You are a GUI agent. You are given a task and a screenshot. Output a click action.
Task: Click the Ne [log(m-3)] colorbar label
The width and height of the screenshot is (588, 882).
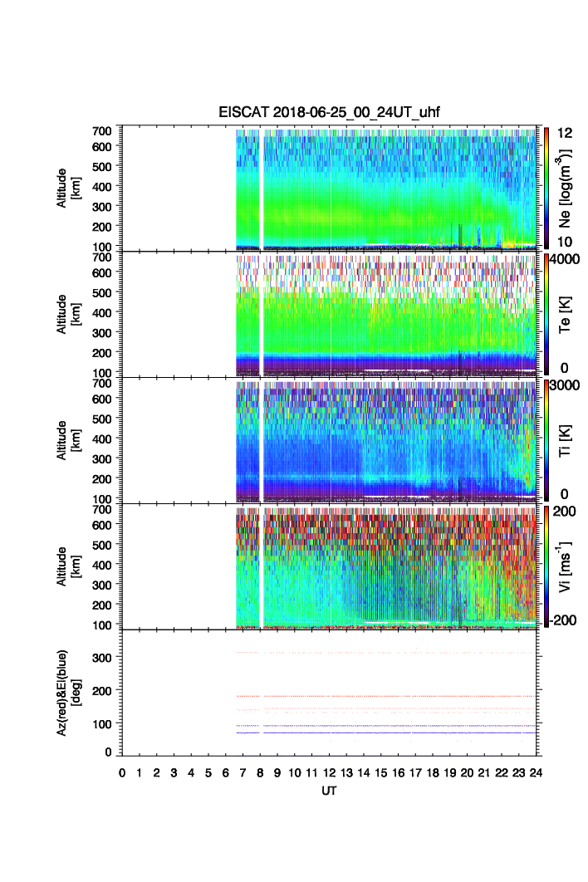(566, 187)
